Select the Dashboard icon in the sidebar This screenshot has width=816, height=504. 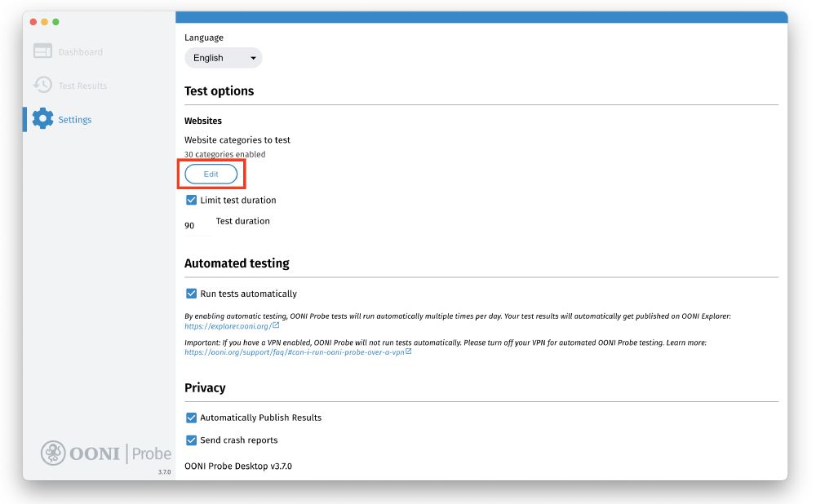42,51
